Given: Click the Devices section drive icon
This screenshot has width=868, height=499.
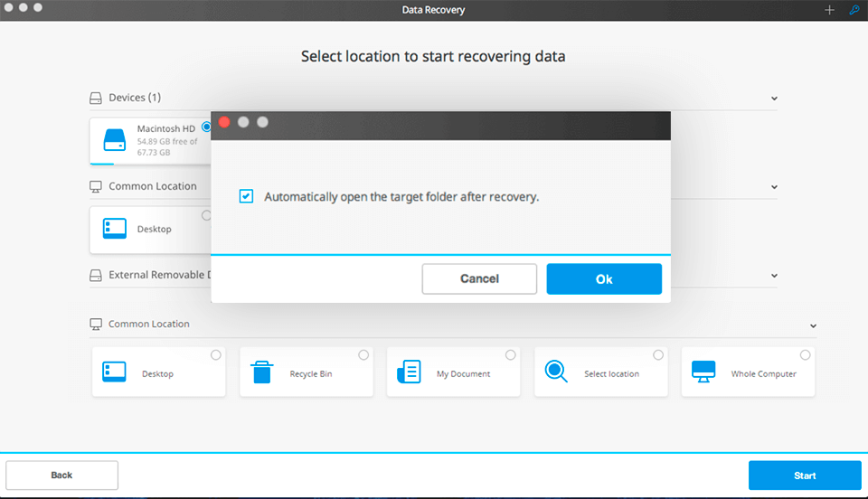Looking at the screenshot, I should (96, 98).
